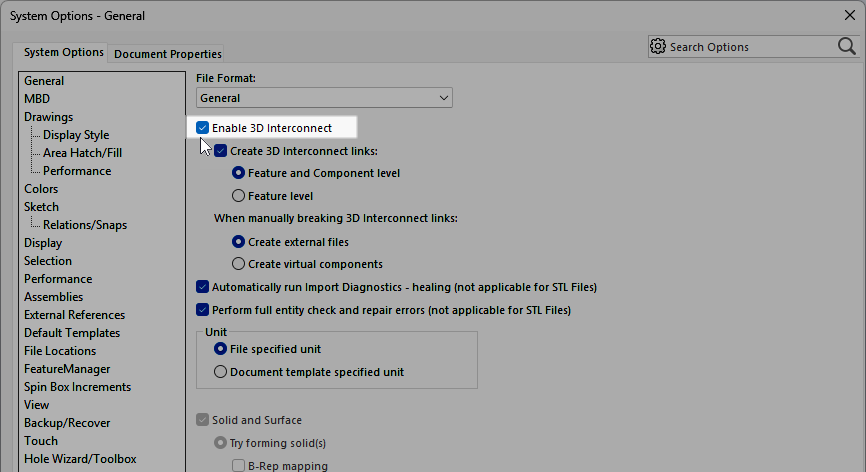Close the System Options dialog
This screenshot has width=866, height=472.
pos(849,15)
